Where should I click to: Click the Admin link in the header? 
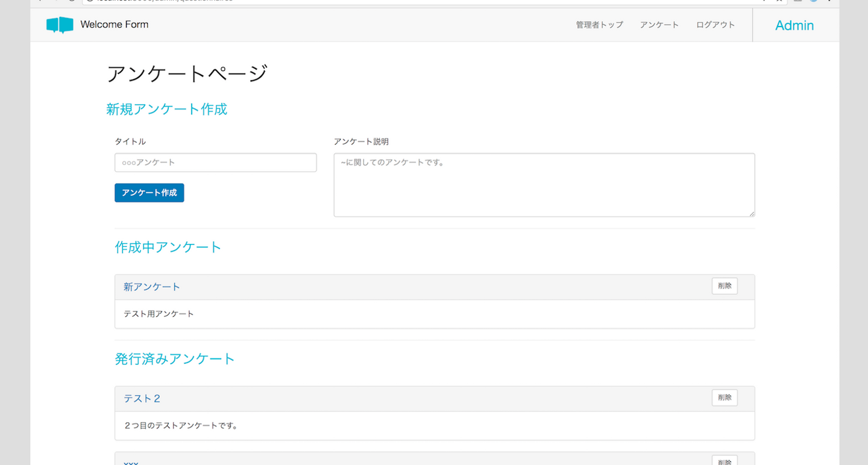(794, 25)
